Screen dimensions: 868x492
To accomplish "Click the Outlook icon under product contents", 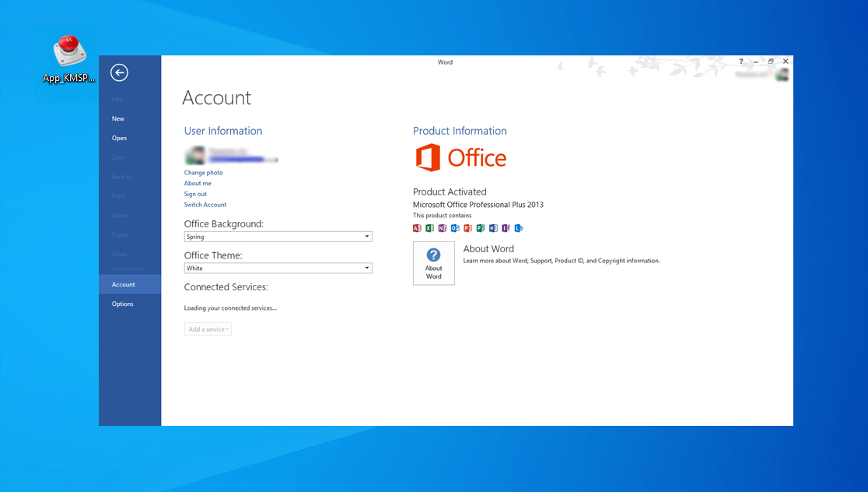I will [x=455, y=228].
